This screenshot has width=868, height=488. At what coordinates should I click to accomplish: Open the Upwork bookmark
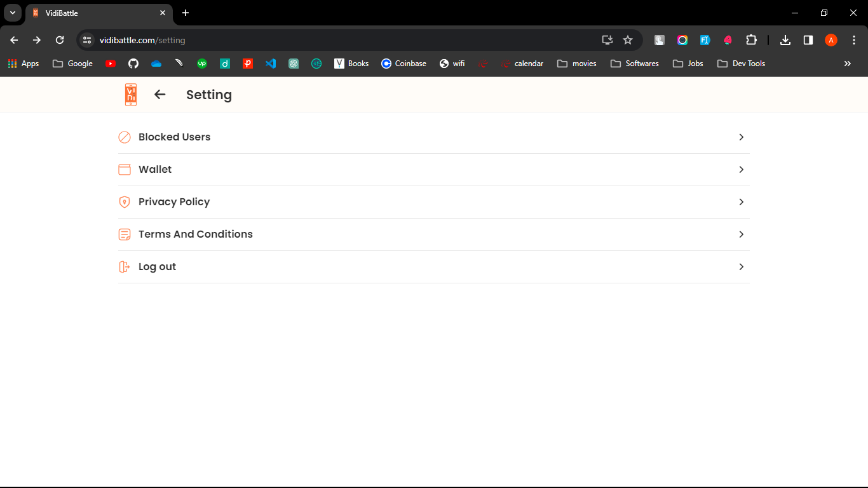[202, 64]
